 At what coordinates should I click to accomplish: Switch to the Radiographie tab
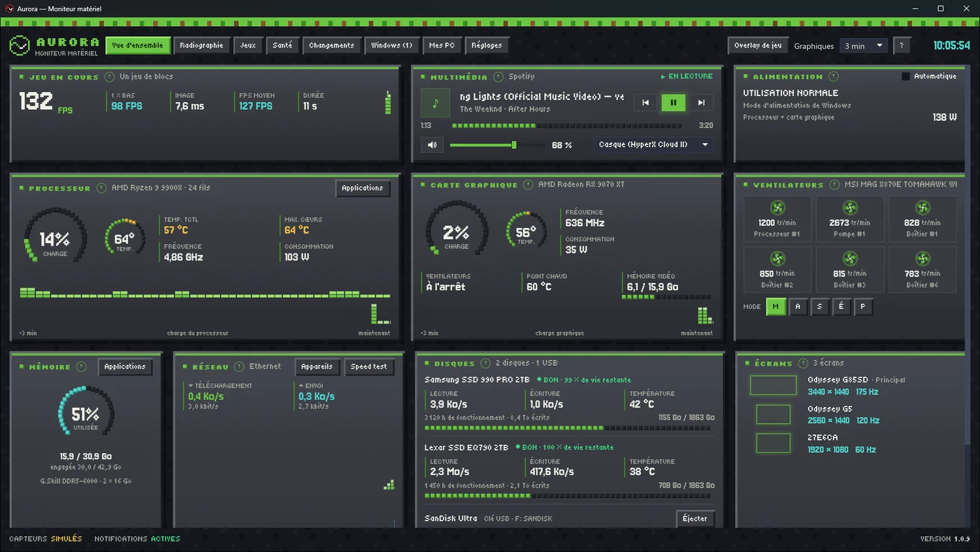tap(201, 46)
